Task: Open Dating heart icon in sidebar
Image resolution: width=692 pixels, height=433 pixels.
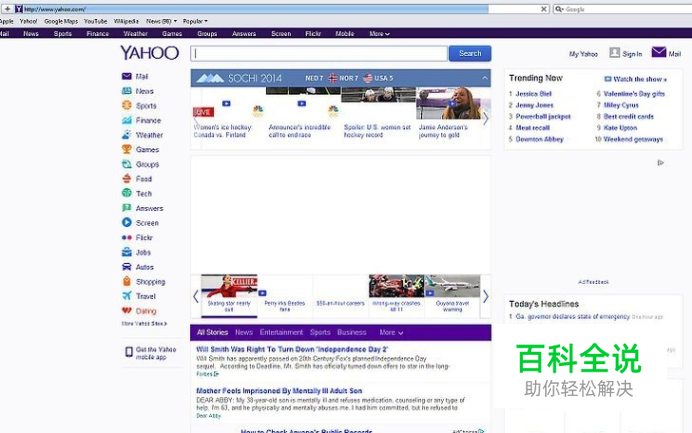Action: [x=127, y=310]
